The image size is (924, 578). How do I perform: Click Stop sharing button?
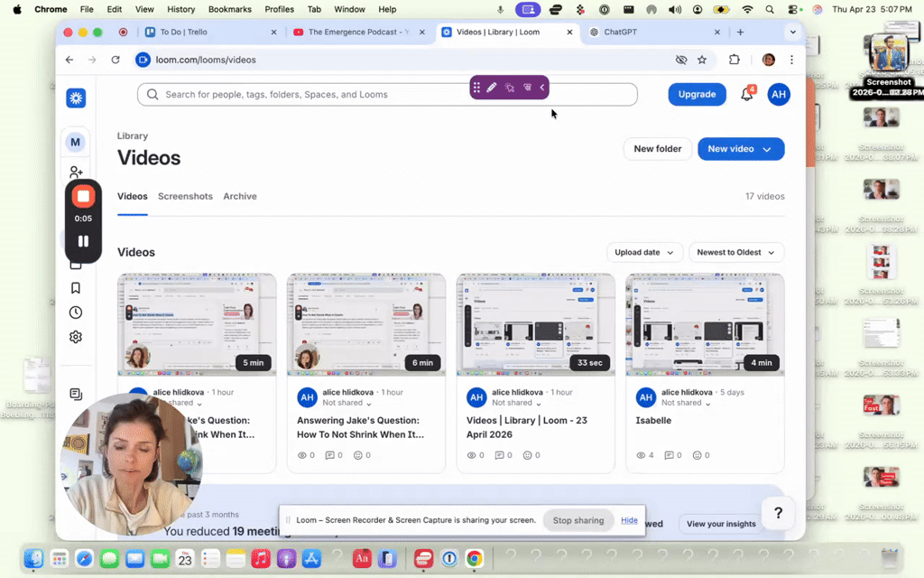point(578,520)
